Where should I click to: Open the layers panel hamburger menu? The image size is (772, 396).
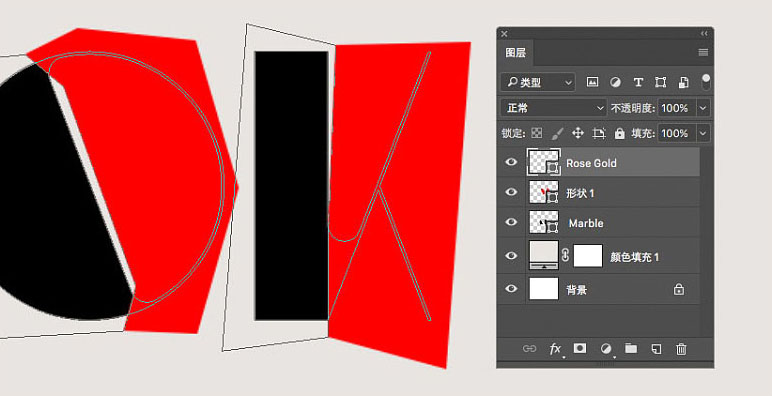[x=703, y=53]
